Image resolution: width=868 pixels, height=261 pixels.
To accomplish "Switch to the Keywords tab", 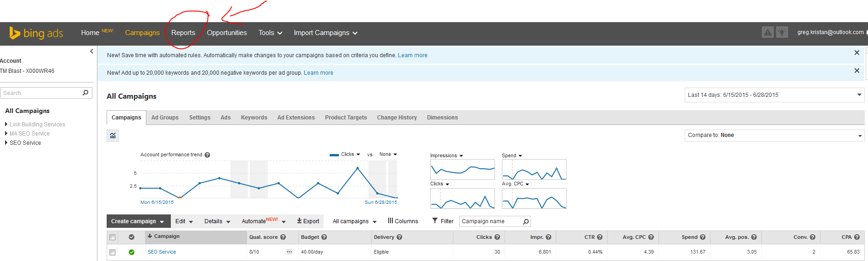I will coord(254,118).
